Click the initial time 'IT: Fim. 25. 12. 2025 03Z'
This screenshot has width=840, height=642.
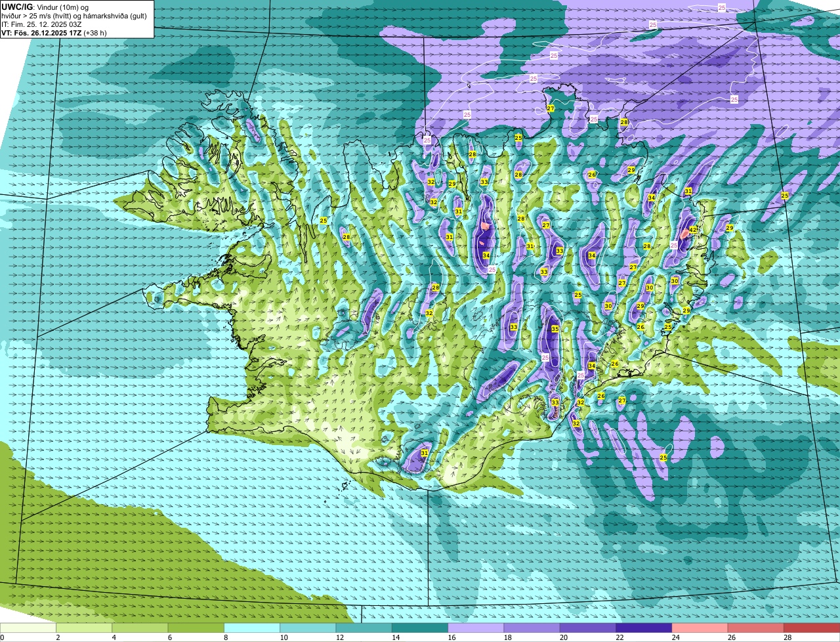41,24
